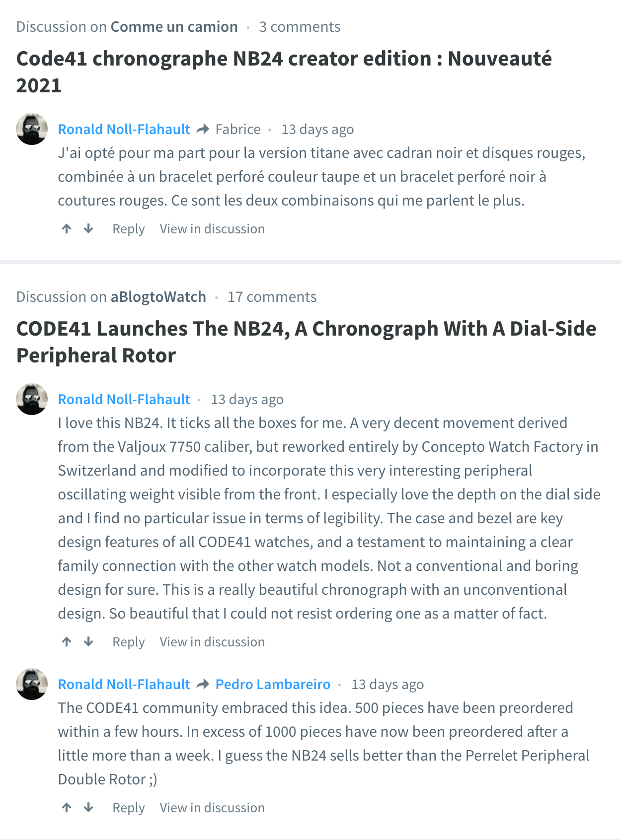Open the aBlogtoWatch forum link
Image resolution: width=621 pixels, height=840 pixels.
(x=158, y=297)
